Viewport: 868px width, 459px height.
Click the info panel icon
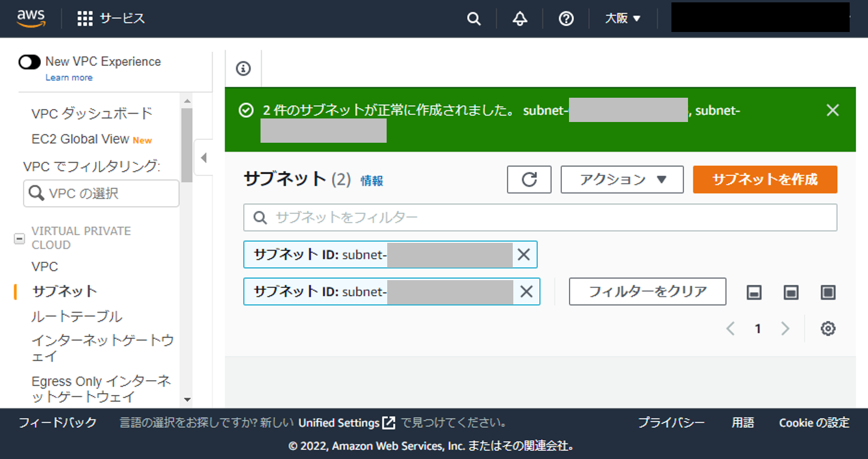tap(243, 69)
